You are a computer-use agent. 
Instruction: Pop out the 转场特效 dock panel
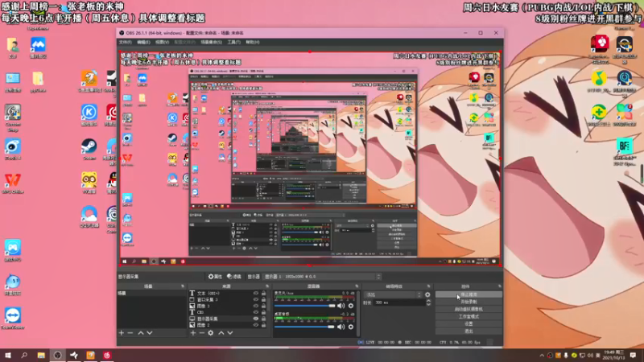(x=428, y=286)
